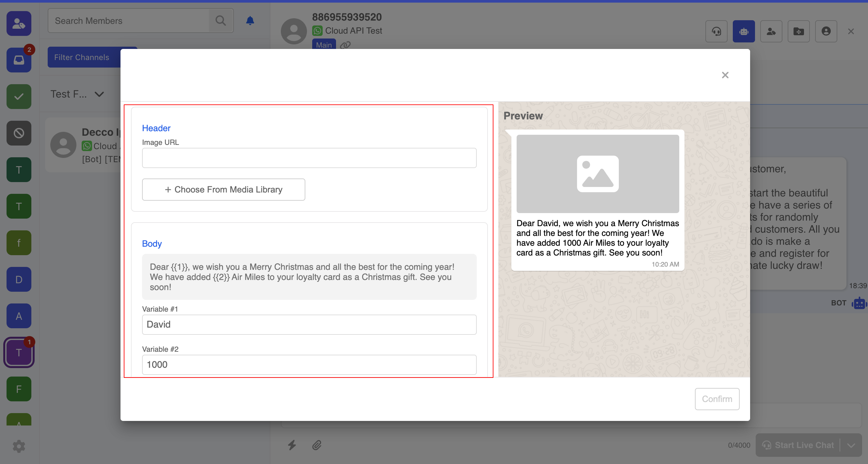Click the search magnifier icon
The image size is (868, 464).
[x=221, y=21]
